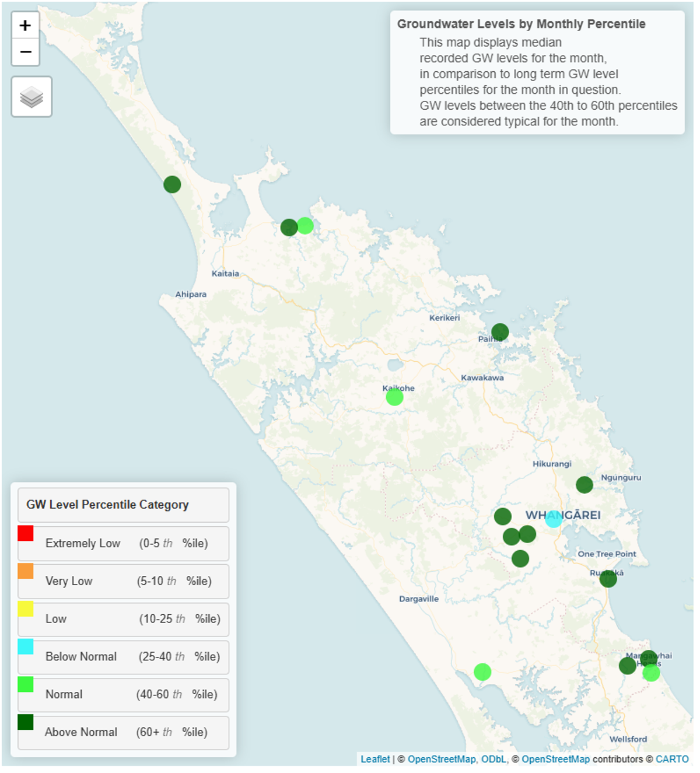This screenshot has height=773, width=700.
Task: Open the CARTO attribution link
Action: [672, 759]
